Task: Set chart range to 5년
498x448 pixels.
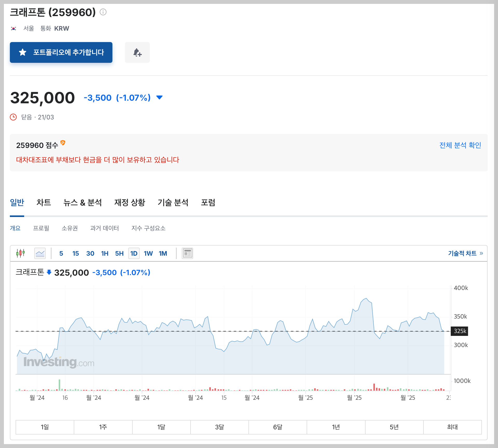Action: point(394,427)
